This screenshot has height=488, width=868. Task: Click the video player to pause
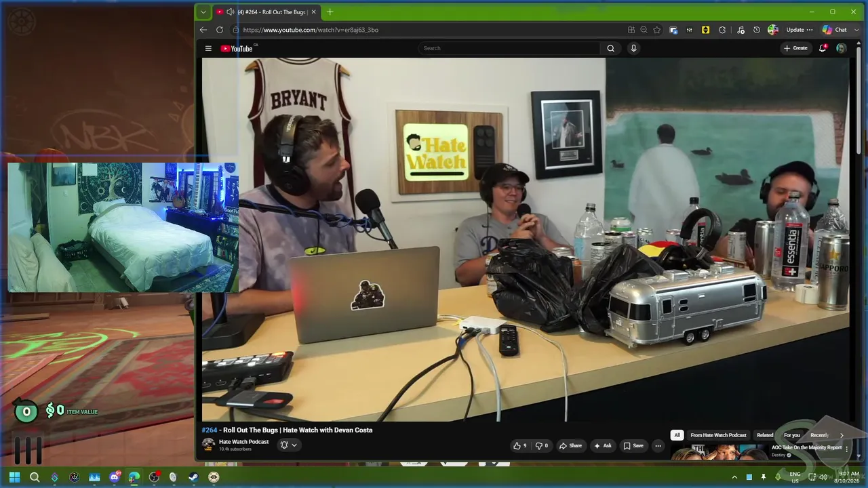click(x=525, y=239)
